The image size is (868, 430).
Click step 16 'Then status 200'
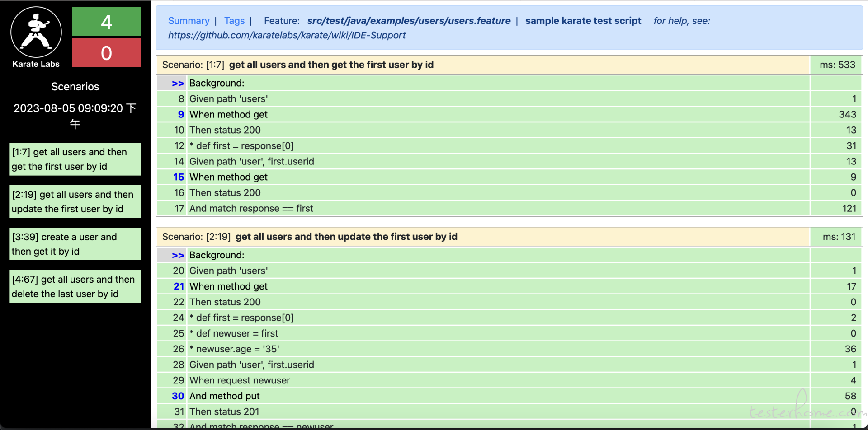(x=498, y=193)
